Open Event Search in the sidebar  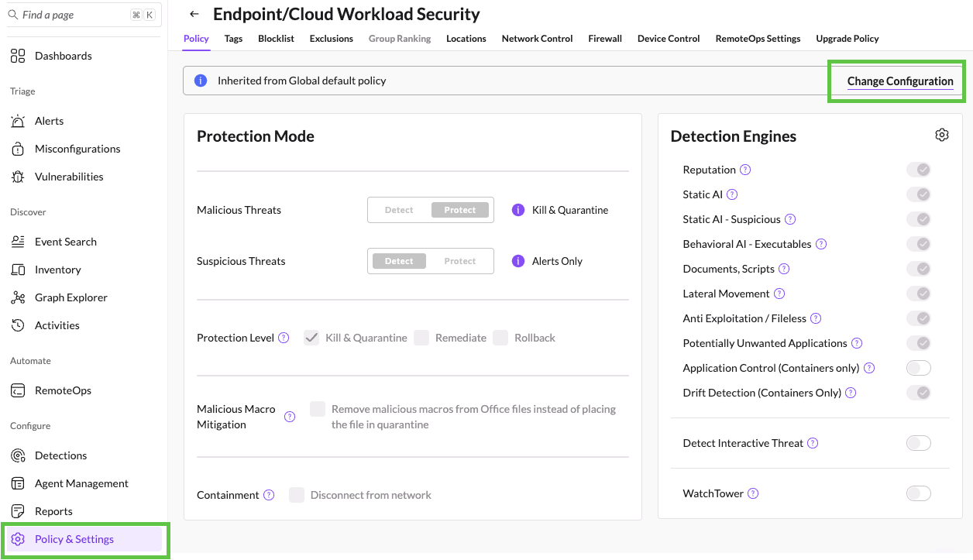coord(65,242)
